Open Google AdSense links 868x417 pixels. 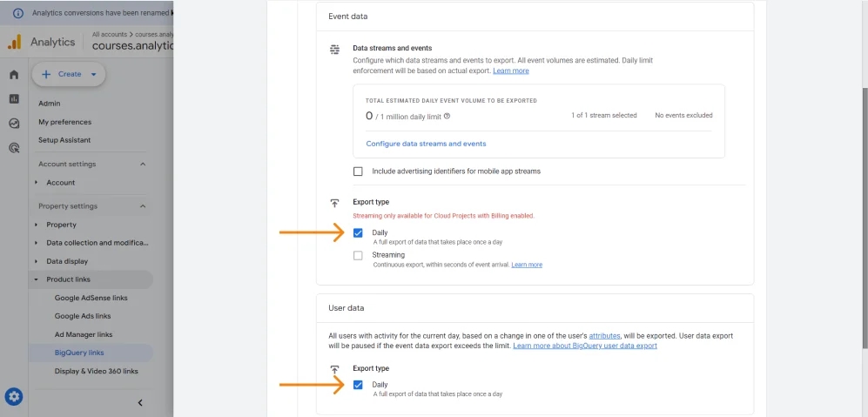point(91,298)
